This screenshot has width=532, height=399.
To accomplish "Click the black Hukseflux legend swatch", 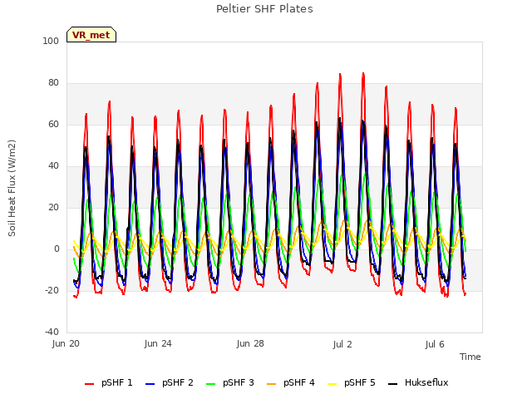I will (392, 384).
